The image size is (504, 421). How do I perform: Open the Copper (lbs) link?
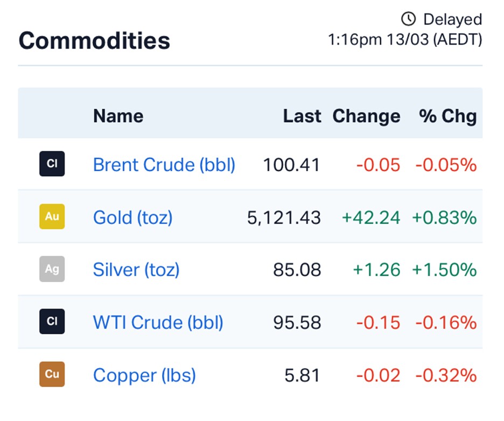coord(144,375)
